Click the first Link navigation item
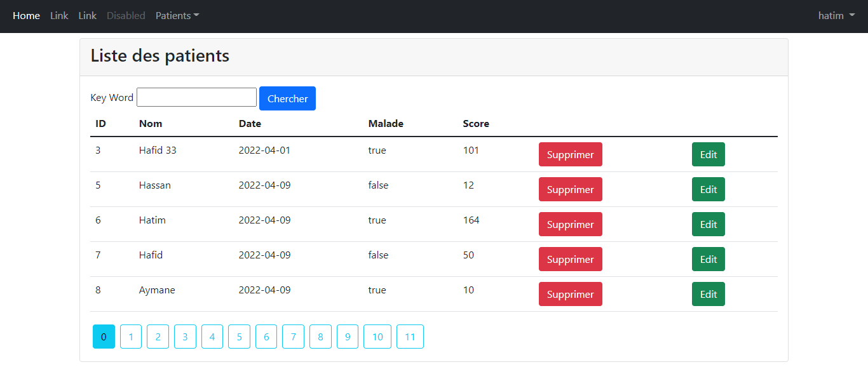Image resolution: width=868 pixels, height=374 pixels. pos(59,15)
